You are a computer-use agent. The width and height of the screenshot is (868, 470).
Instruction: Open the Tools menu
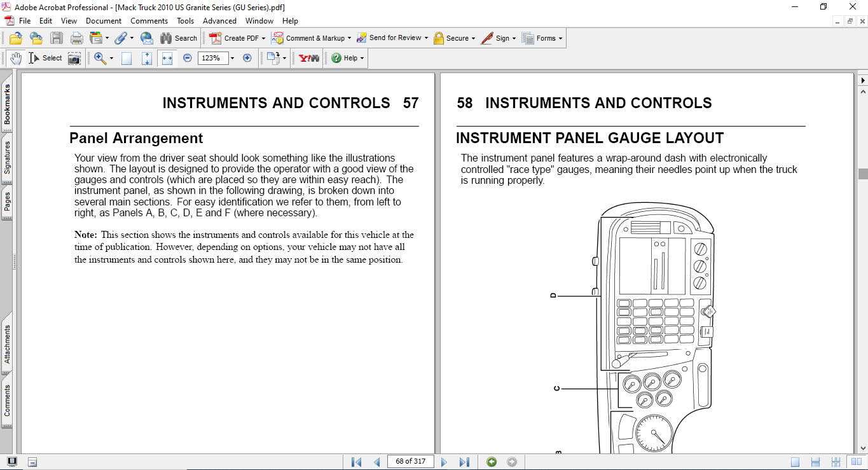pos(185,21)
